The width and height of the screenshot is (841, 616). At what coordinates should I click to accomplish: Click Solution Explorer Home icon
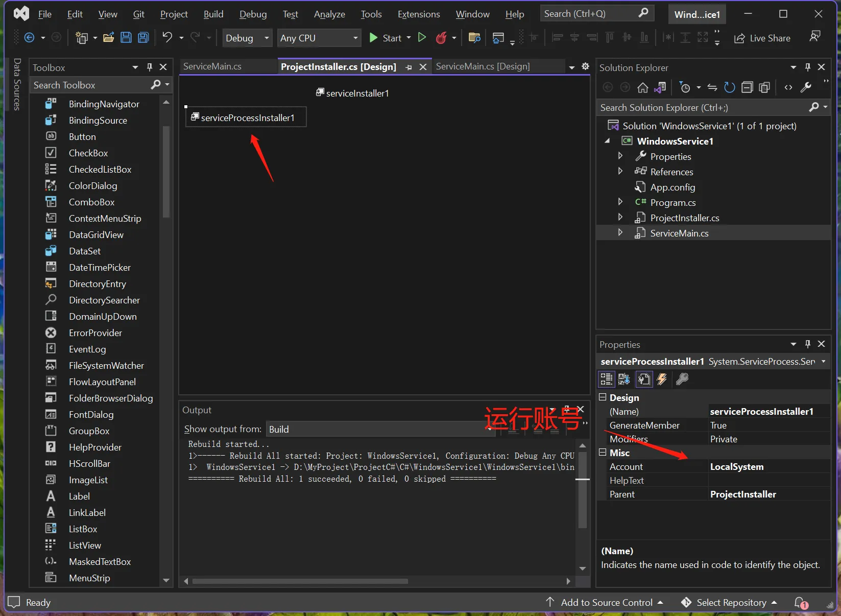coord(643,88)
